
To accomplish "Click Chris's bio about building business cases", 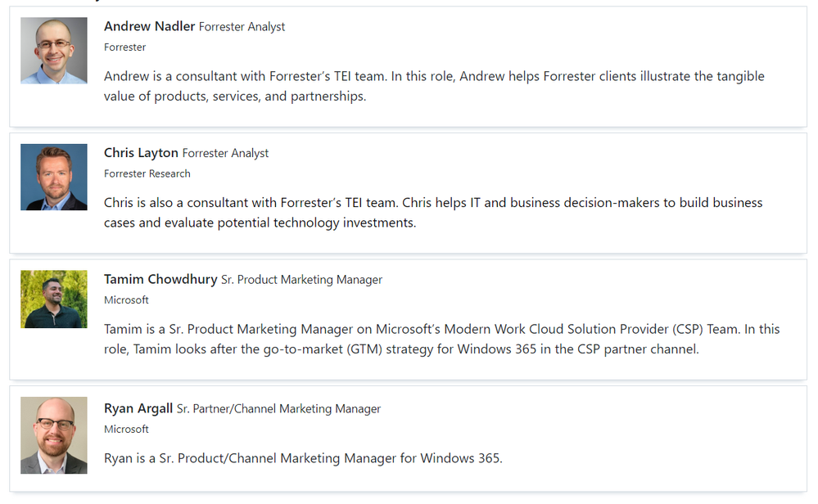I will click(x=433, y=213).
